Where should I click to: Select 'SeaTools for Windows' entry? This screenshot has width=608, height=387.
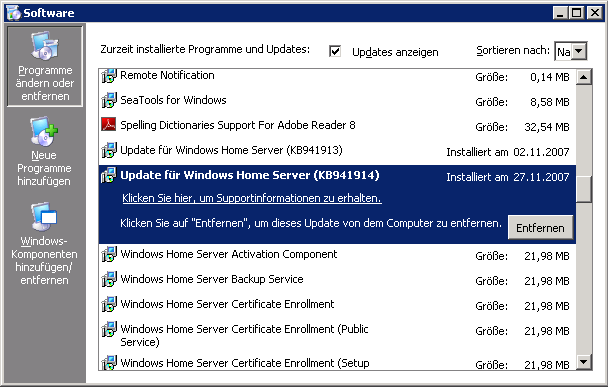pyautogui.click(x=173, y=100)
